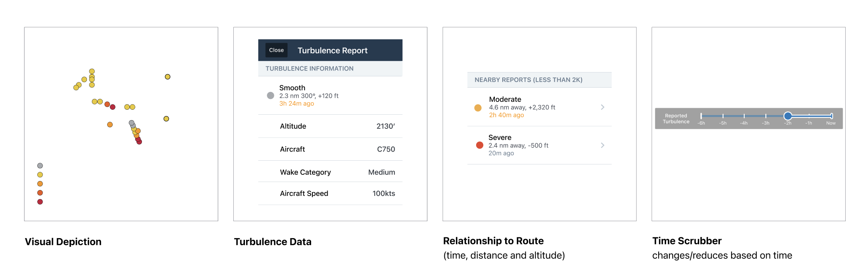This screenshot has width=868, height=280.
Task: Click the blue time scrubber handle
Action: (788, 116)
